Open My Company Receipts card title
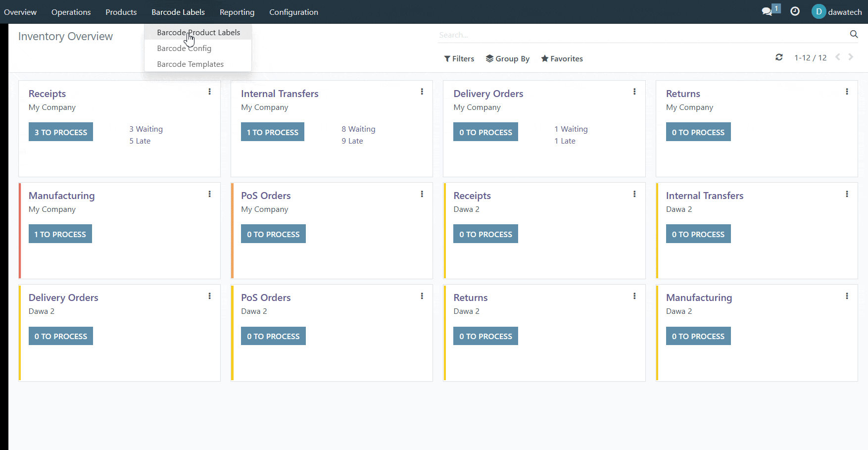The width and height of the screenshot is (868, 450). (47, 94)
